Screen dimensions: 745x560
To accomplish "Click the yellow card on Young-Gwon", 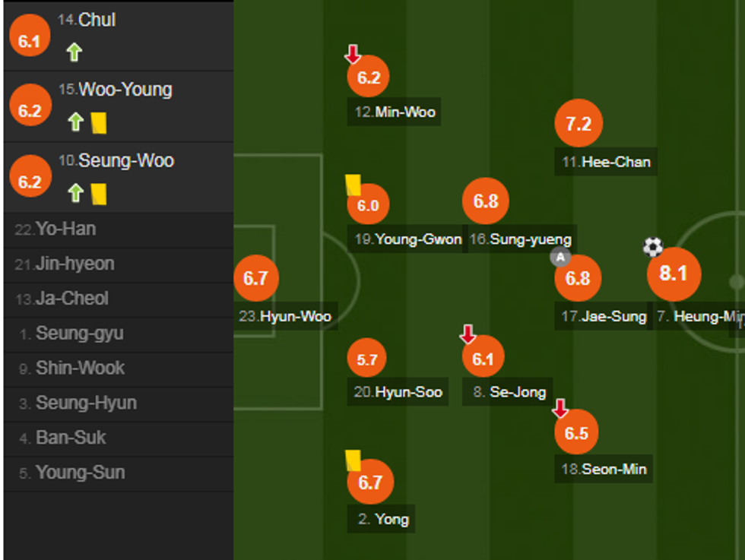I will 353,185.
